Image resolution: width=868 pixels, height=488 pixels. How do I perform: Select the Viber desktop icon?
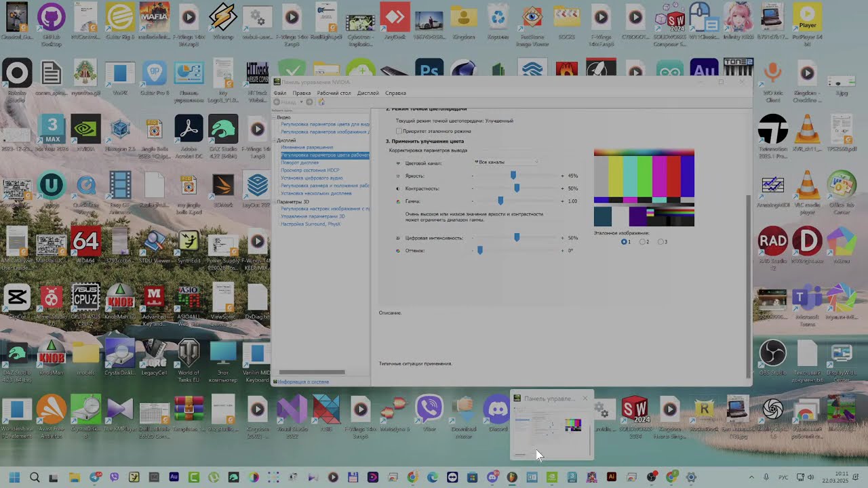pos(429,413)
